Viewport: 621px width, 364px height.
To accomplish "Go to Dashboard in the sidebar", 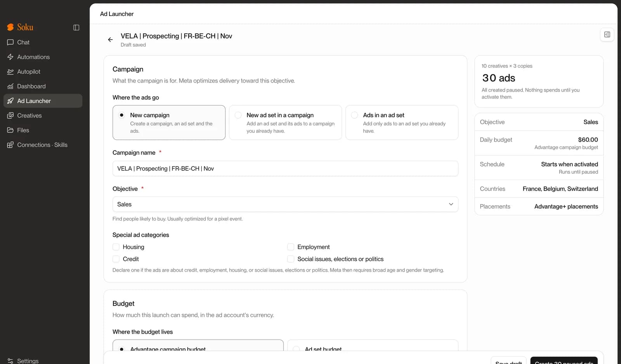I will 43,87.
